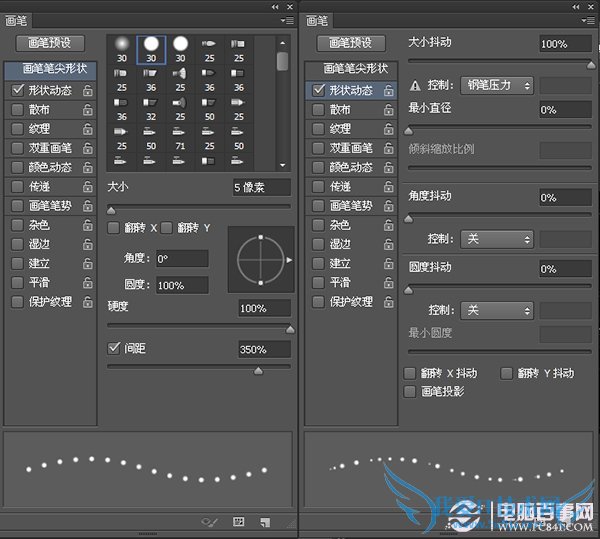Click the brush angle circle widget
This screenshot has height=539, width=600.
click(x=261, y=260)
